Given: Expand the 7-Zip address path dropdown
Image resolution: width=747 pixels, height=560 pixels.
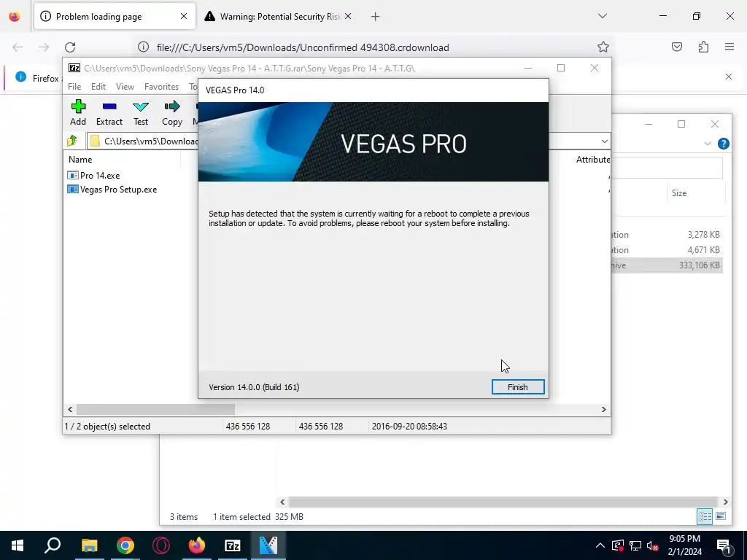Looking at the screenshot, I should coord(604,141).
